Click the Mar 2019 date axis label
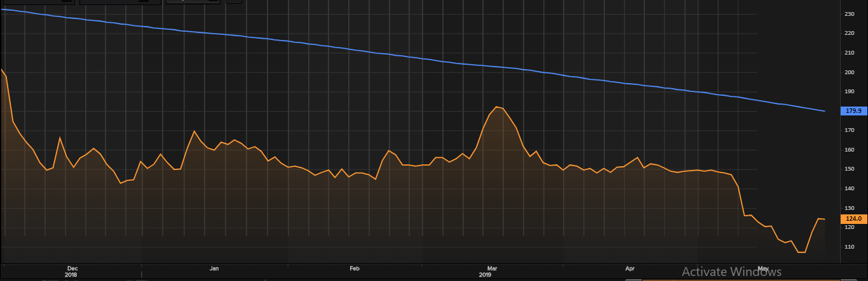Screen dimensions: 868x281 (487, 271)
